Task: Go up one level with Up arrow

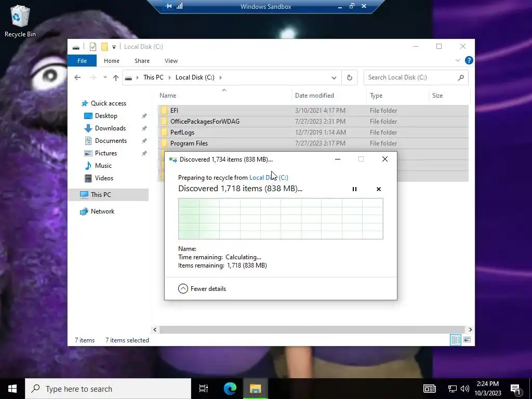Action: tap(116, 78)
